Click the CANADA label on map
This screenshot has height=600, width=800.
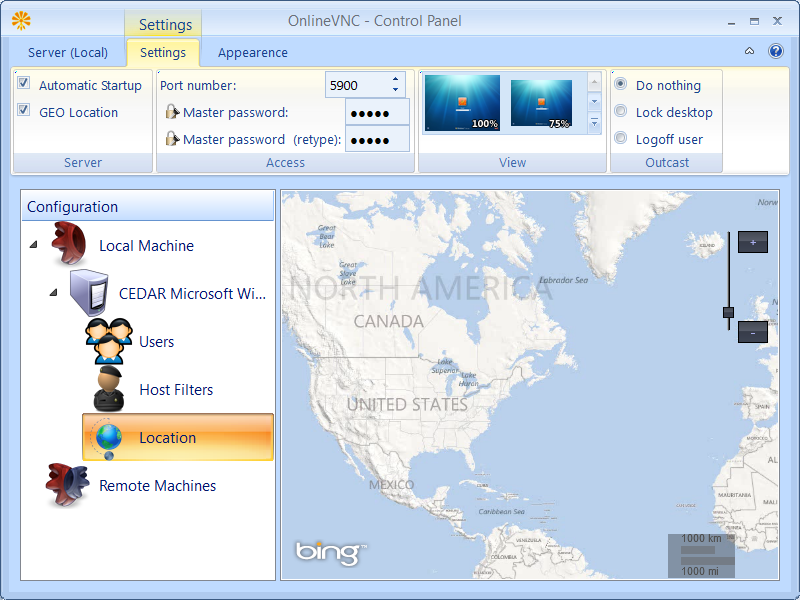click(x=389, y=321)
